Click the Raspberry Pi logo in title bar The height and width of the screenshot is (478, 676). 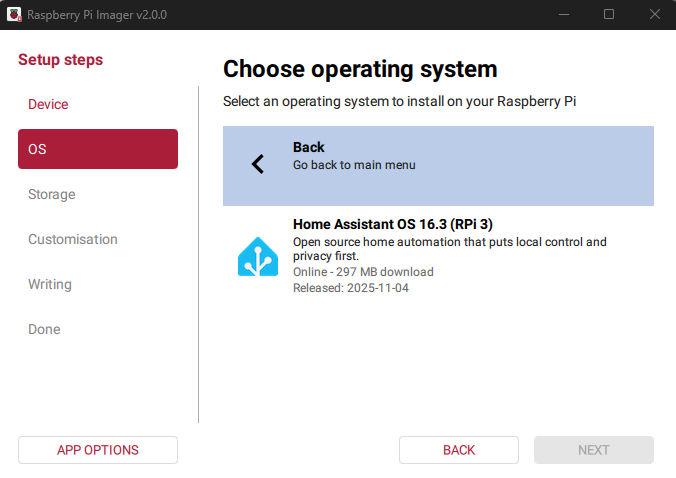[x=14, y=14]
